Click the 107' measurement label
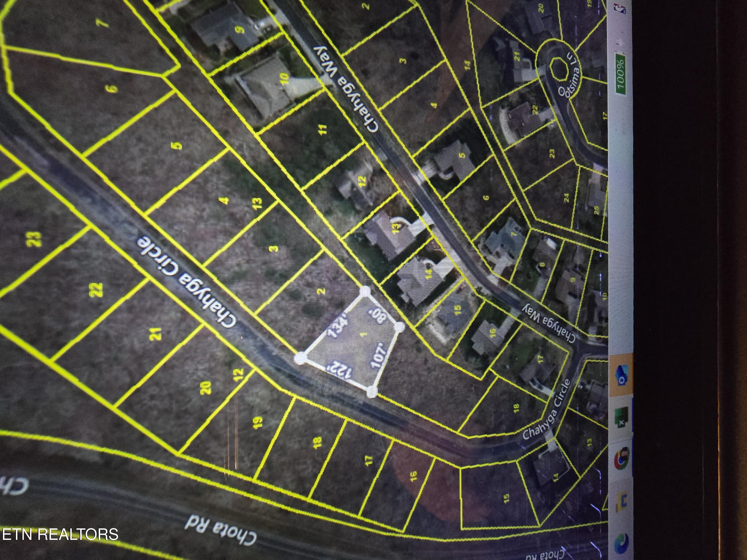Screen dimensions: 747x560 click(x=378, y=356)
